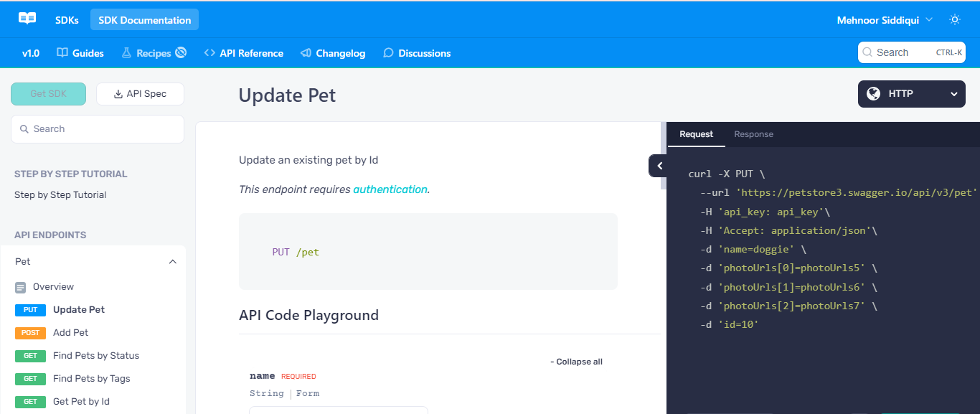980x414 pixels.
Task: Select the Add Pet endpoint
Action: click(70, 333)
